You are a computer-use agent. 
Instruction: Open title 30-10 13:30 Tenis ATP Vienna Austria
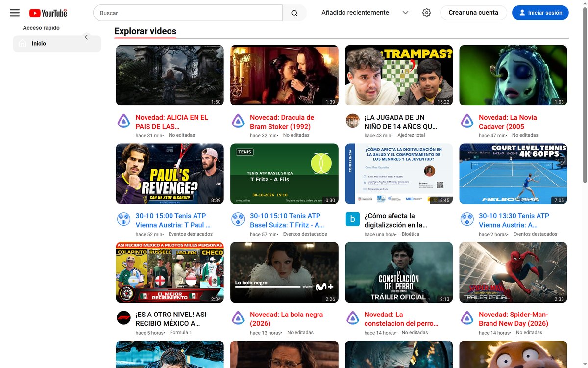click(x=514, y=220)
